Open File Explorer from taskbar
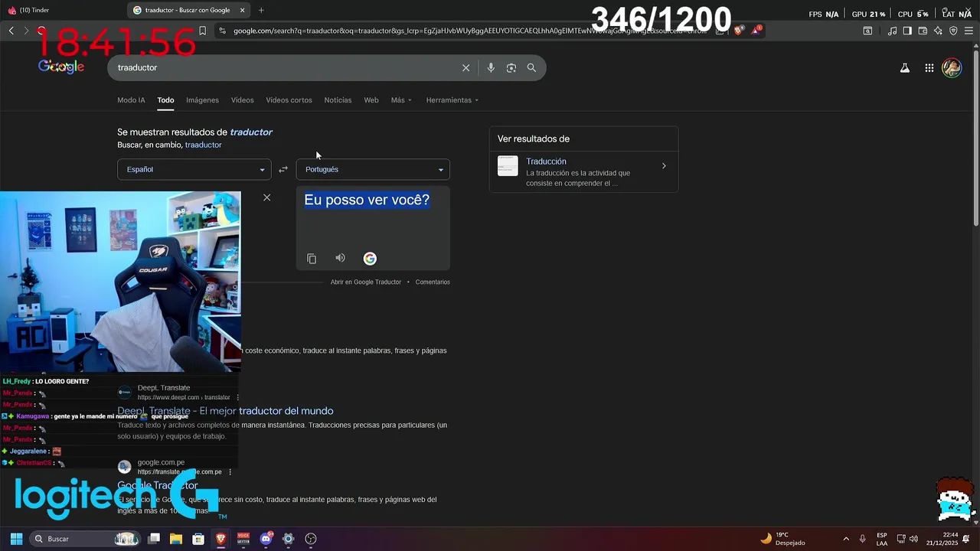Image resolution: width=980 pixels, height=551 pixels. 176,539
